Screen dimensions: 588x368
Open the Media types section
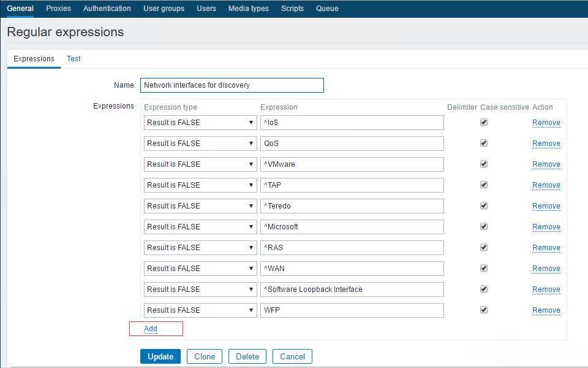click(248, 8)
